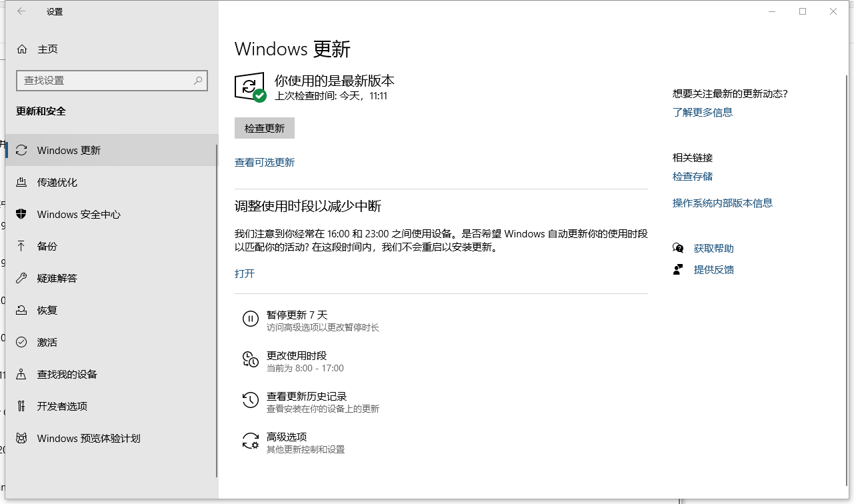Viewport: 854px width, 504px height.
Task: Open 开发者选项 page
Action: (111, 406)
